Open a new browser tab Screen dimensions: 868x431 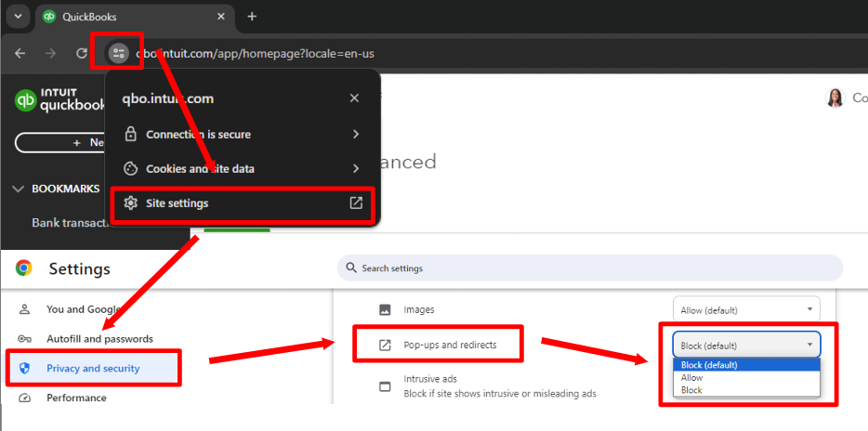[252, 17]
